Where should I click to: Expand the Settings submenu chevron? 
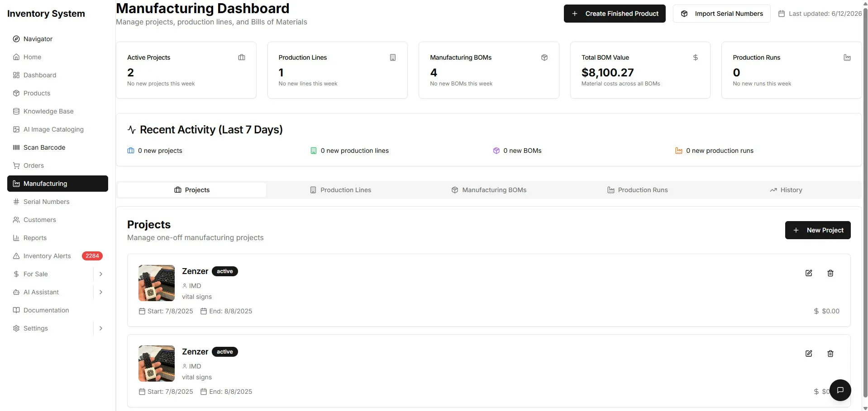click(x=101, y=328)
